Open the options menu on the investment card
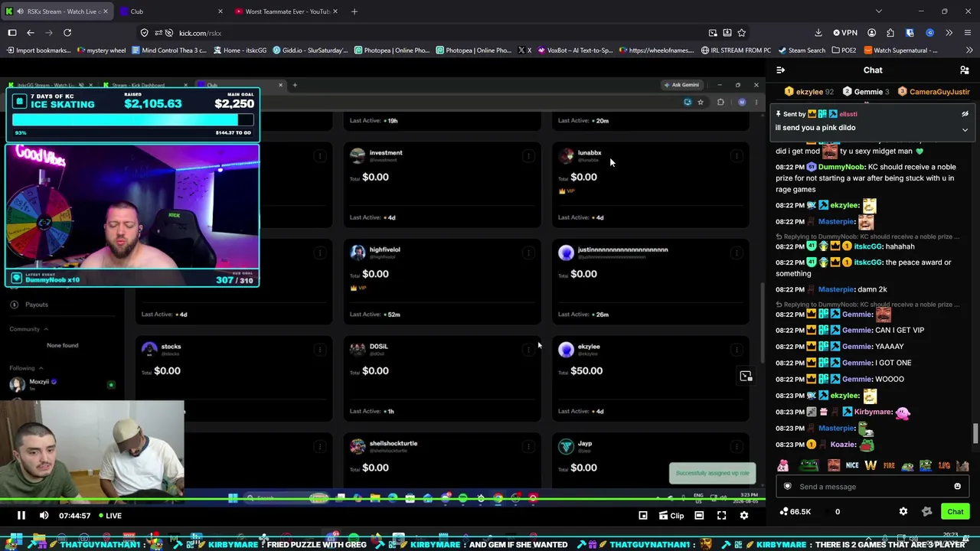The image size is (980, 551). point(528,156)
